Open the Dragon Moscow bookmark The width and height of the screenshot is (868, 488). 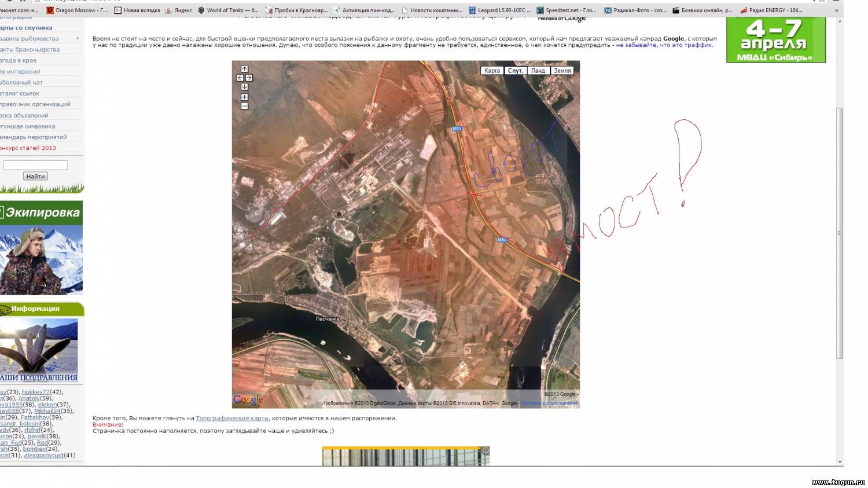pyautogui.click(x=77, y=10)
